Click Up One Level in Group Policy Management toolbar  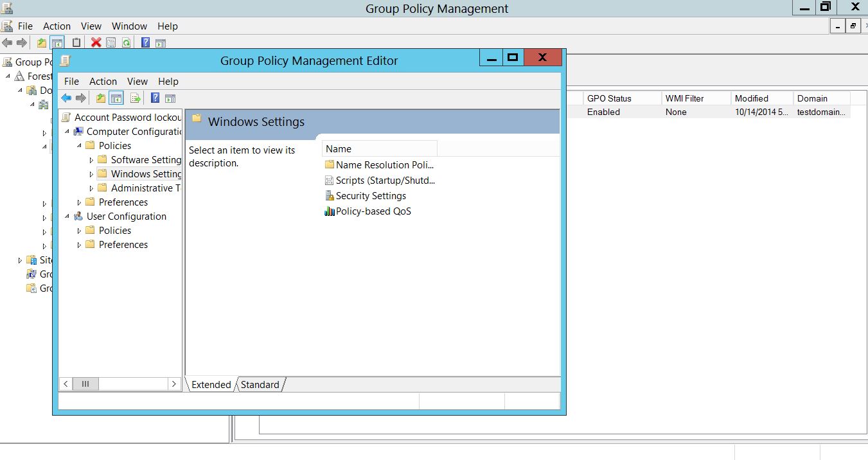pos(42,43)
